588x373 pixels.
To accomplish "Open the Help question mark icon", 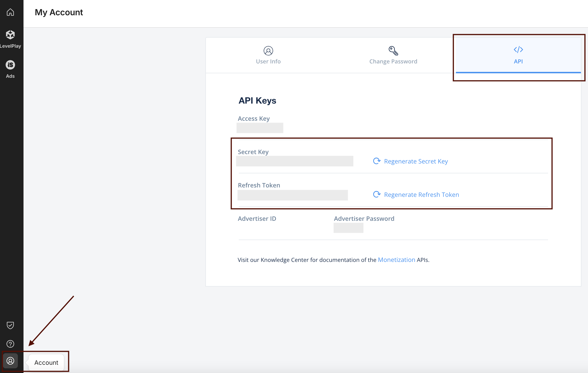I will coord(10,344).
